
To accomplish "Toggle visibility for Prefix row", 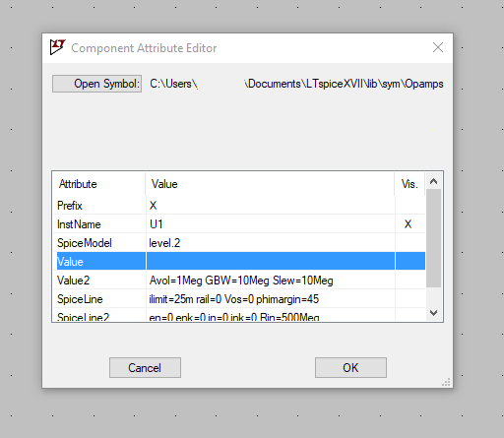I will (410, 206).
